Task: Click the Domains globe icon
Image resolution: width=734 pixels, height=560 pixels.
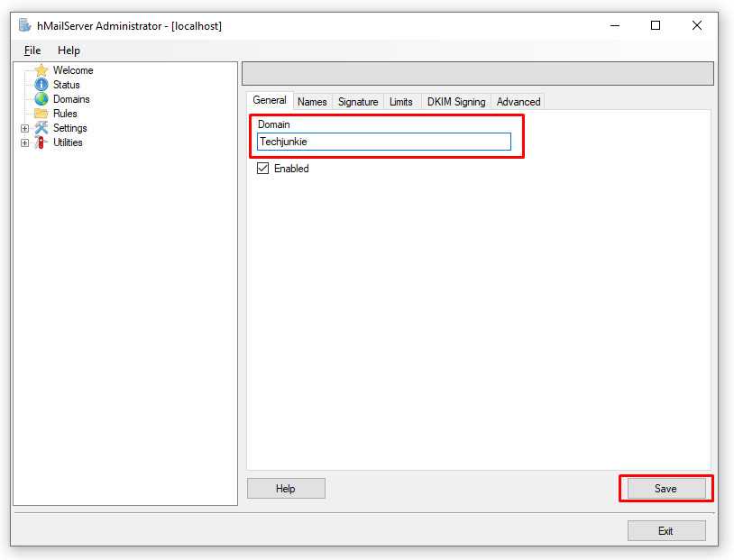Action: [x=41, y=99]
